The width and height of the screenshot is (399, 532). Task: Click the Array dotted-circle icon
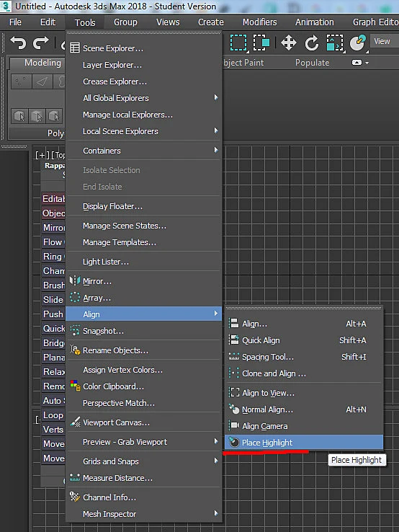[75, 298]
